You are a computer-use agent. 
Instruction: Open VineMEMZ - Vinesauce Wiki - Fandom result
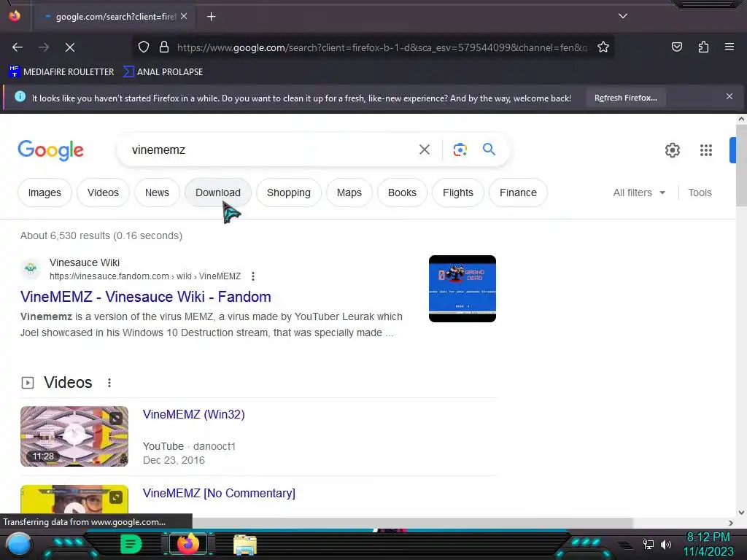pos(146,297)
